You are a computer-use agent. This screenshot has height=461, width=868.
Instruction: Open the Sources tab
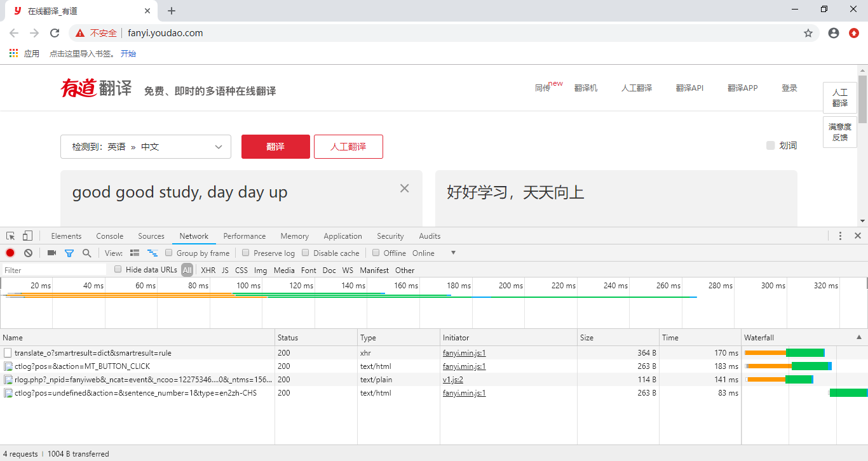(x=151, y=236)
